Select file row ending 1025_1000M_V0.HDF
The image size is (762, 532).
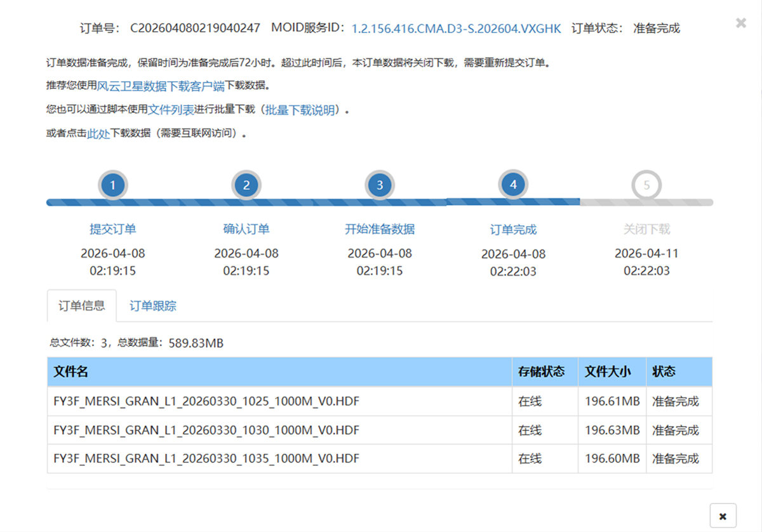tap(380, 401)
